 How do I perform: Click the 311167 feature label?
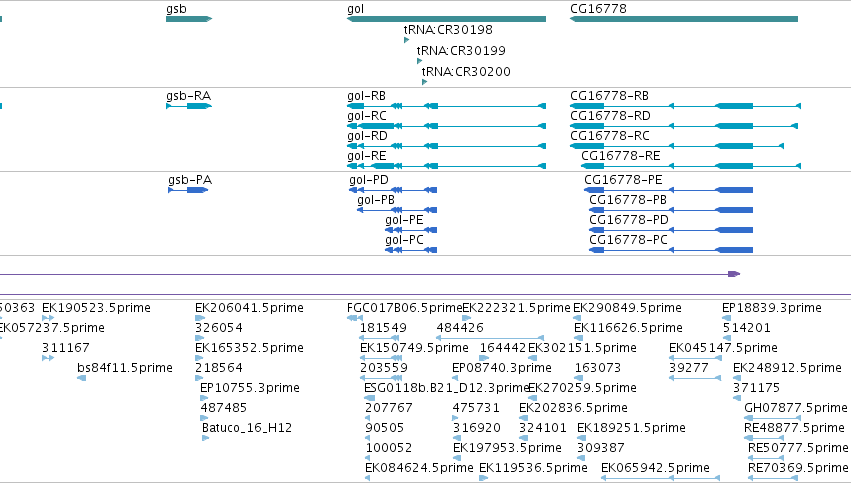(x=66, y=348)
